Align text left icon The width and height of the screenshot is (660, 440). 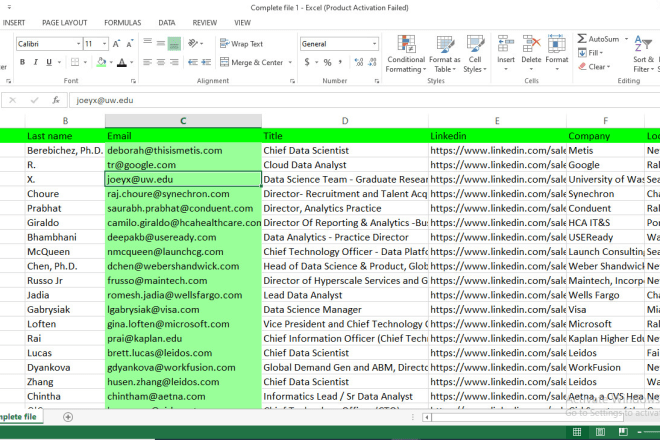[147, 62]
